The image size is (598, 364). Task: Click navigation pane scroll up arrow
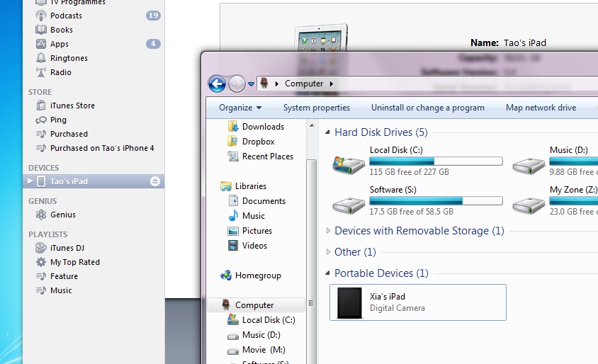312,125
